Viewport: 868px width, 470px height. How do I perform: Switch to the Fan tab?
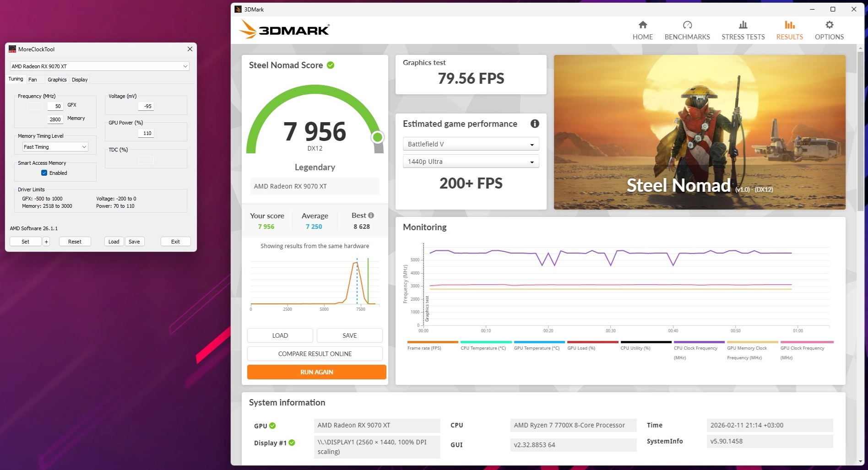pyautogui.click(x=33, y=80)
